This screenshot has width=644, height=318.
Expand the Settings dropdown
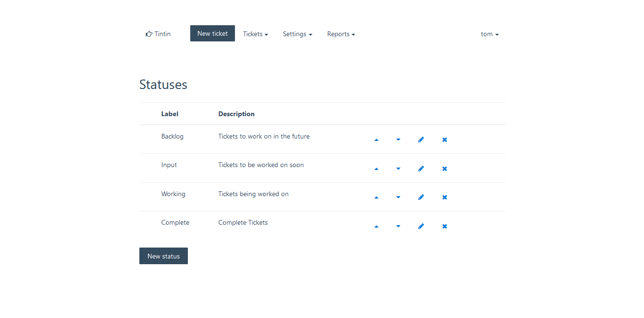tap(297, 34)
